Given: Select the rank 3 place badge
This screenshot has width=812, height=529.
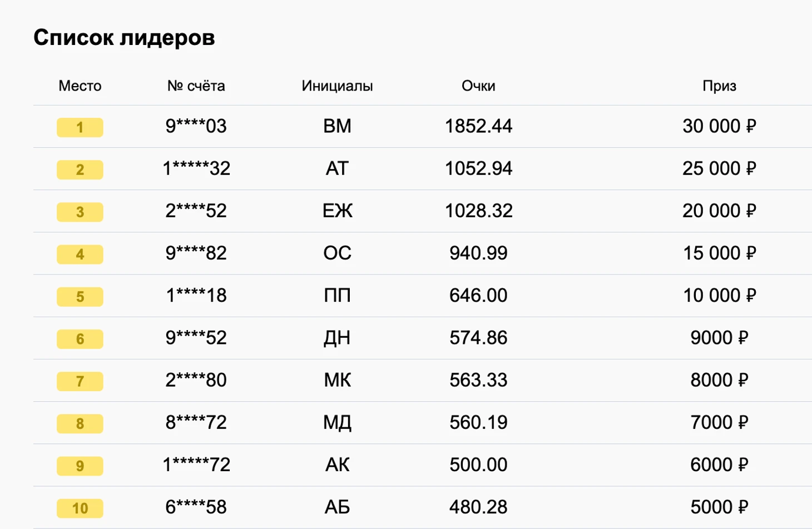Looking at the screenshot, I should [80, 212].
